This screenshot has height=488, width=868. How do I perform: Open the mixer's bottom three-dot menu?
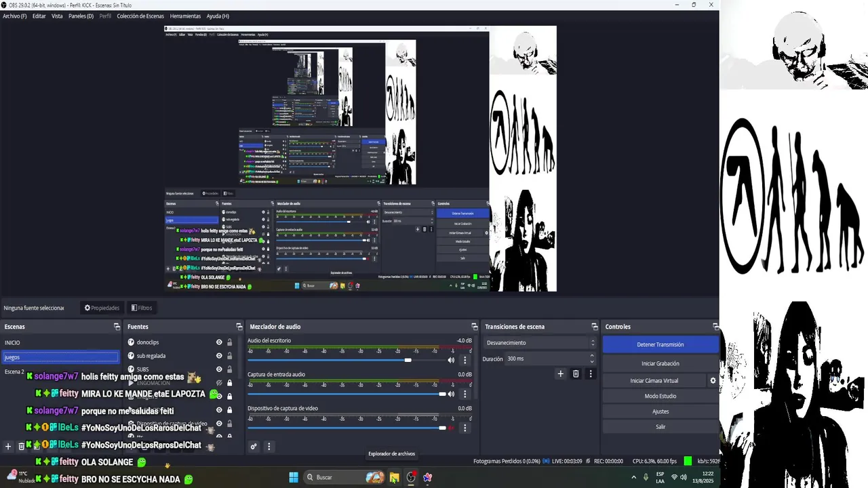pyautogui.click(x=269, y=447)
